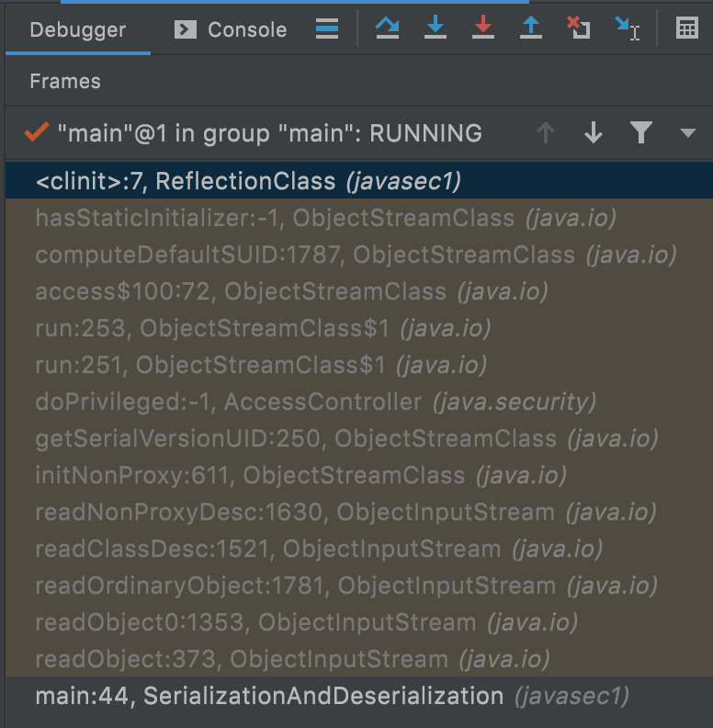Select the main thread RUNNING entry
The height and width of the screenshot is (728, 713).
click(x=268, y=133)
